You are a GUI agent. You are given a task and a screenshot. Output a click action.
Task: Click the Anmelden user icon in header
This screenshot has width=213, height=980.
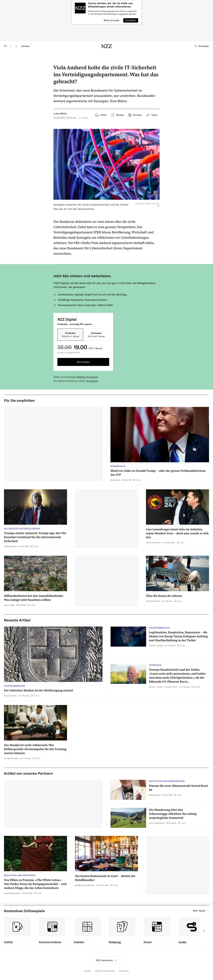196,46
